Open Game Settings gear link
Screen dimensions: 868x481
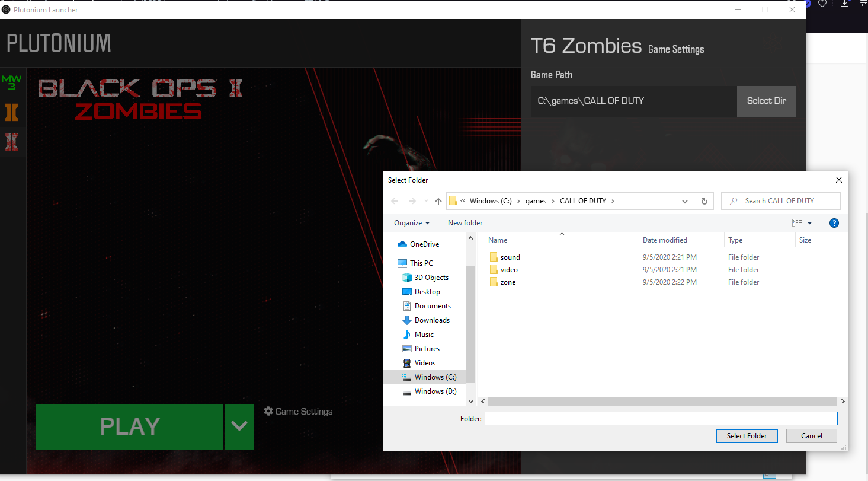coord(298,411)
